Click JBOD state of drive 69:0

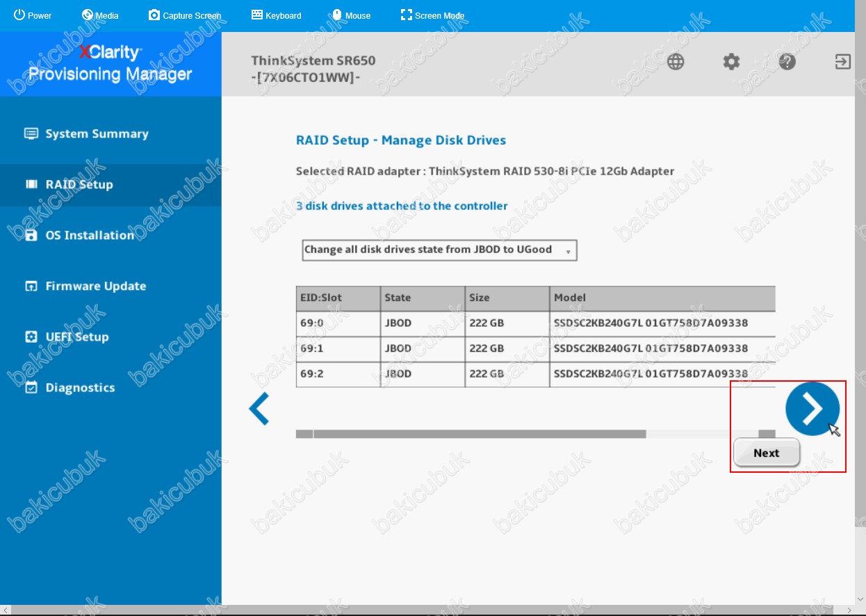coord(398,323)
